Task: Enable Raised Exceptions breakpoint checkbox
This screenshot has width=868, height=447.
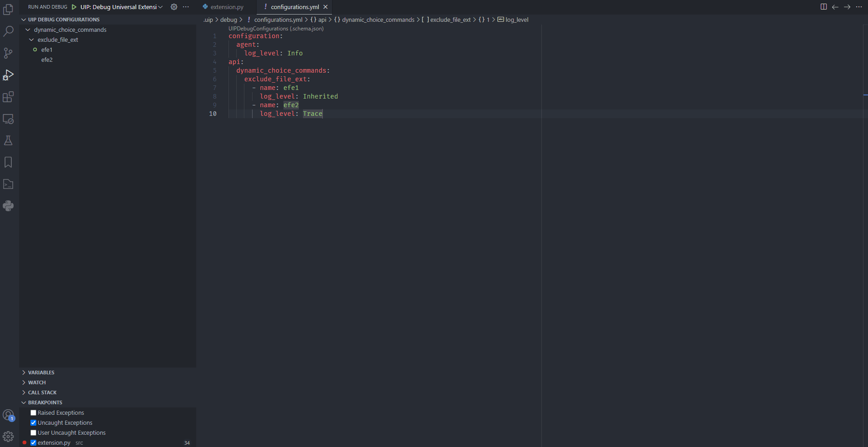Action: click(33, 413)
